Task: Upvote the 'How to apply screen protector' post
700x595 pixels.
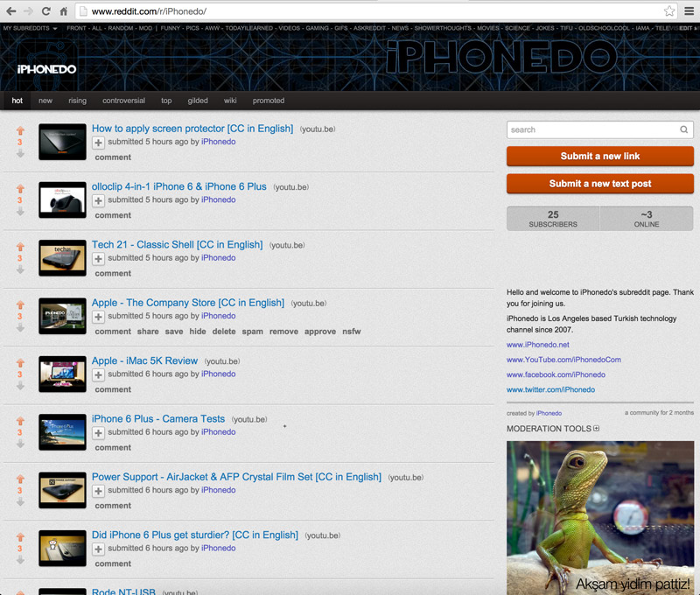Action: (x=20, y=130)
